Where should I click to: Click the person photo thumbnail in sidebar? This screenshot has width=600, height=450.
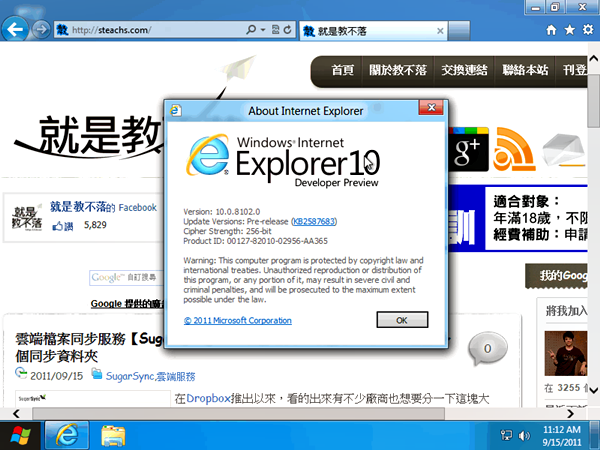(x=566, y=353)
